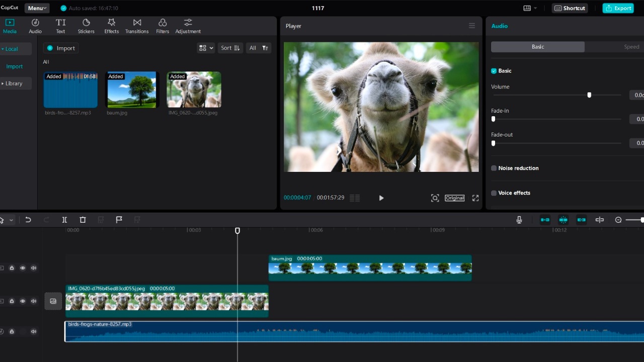Switch to the Speed tab
644x362 pixels.
pos(631,47)
